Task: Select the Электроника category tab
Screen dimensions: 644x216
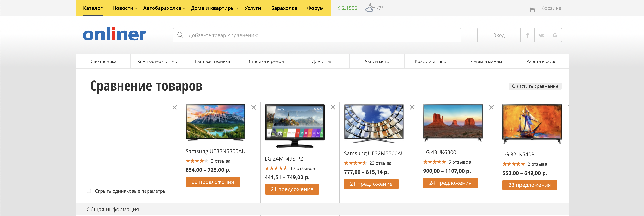Action: pos(103,61)
